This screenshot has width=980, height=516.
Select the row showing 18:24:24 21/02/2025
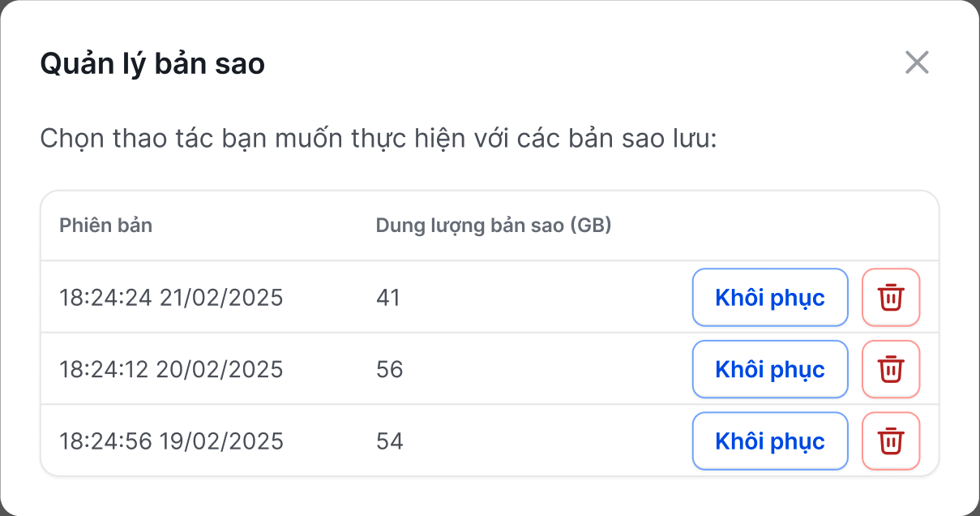[x=171, y=297]
